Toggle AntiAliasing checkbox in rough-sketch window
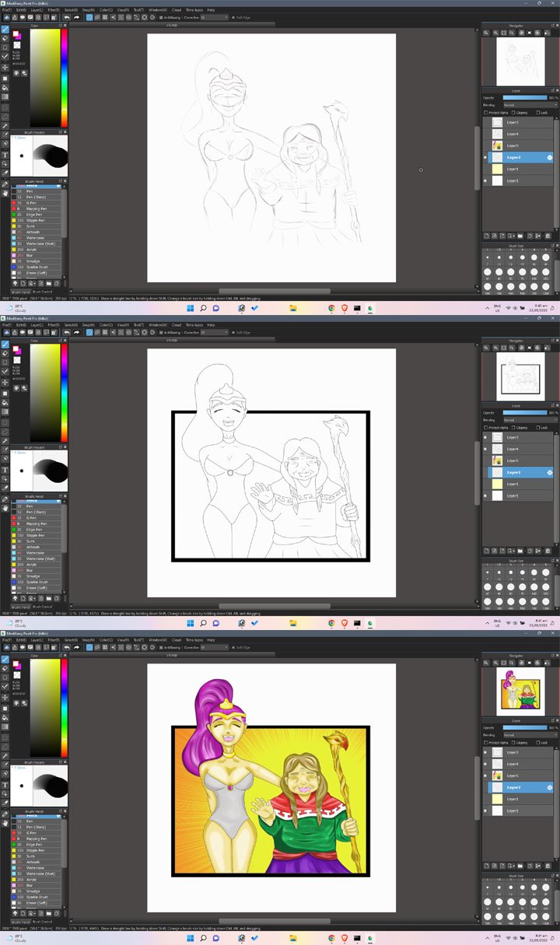The image size is (560, 945). [x=162, y=17]
